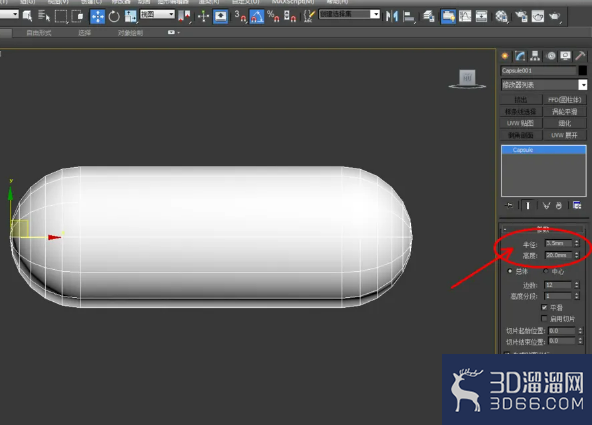Select the 总体 (Overall) radio button
The width and height of the screenshot is (592, 425).
(x=510, y=271)
